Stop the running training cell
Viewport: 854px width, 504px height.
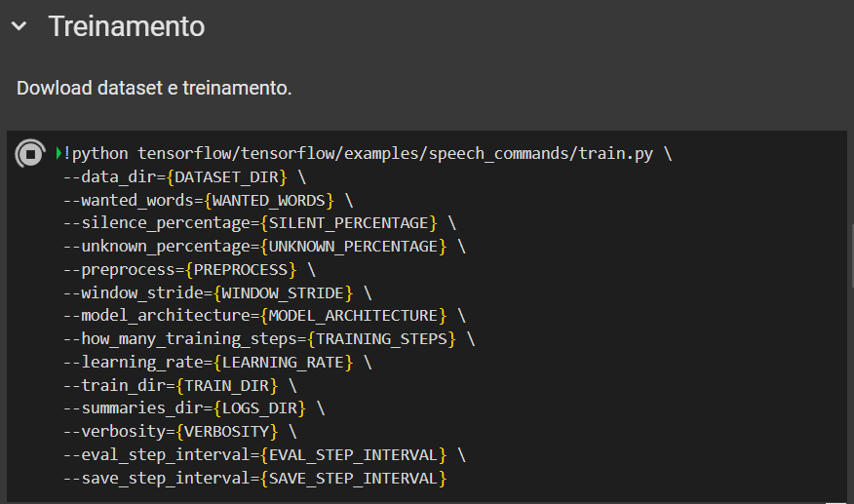pyautogui.click(x=30, y=154)
